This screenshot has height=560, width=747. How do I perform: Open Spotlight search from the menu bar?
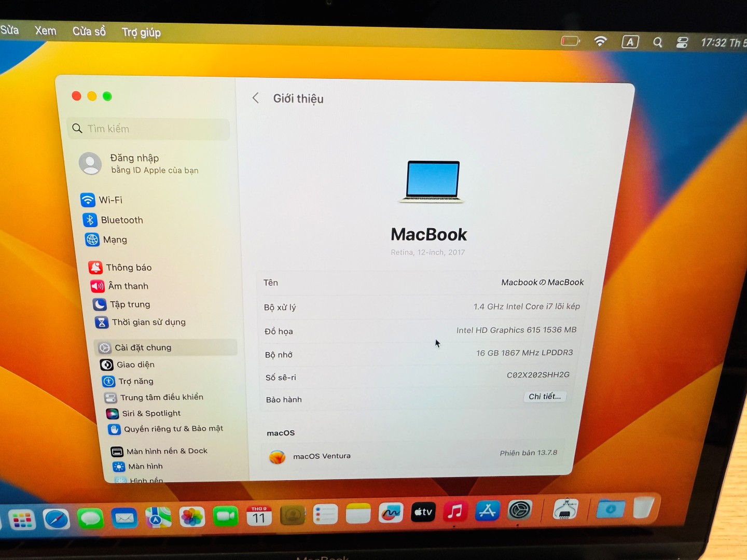tap(657, 42)
